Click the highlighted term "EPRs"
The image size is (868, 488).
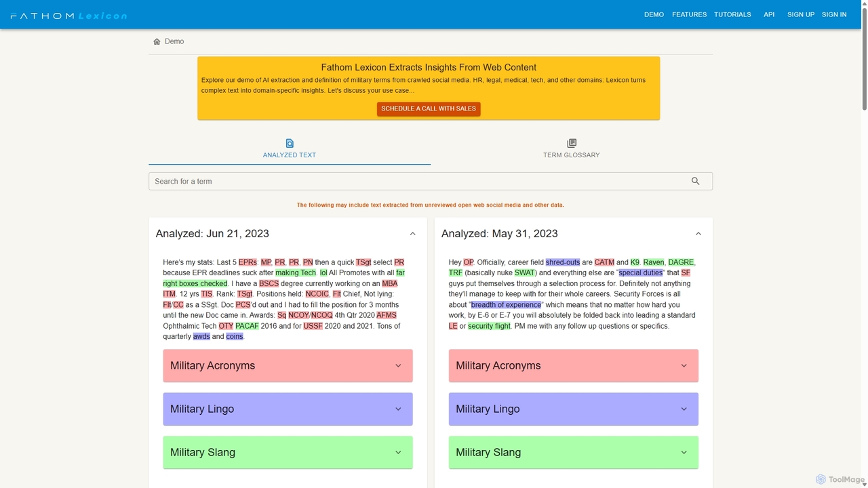pos(248,262)
